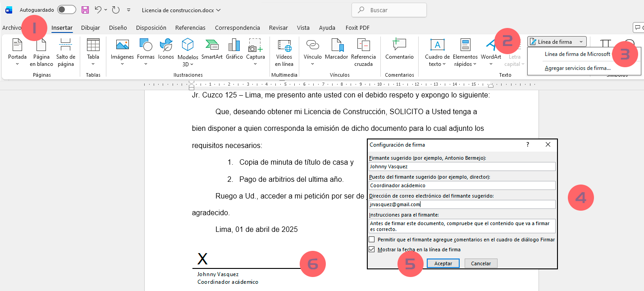This screenshot has height=291, width=644.
Task: Open the Undo history dropdown arrow
Action: pos(105,9)
